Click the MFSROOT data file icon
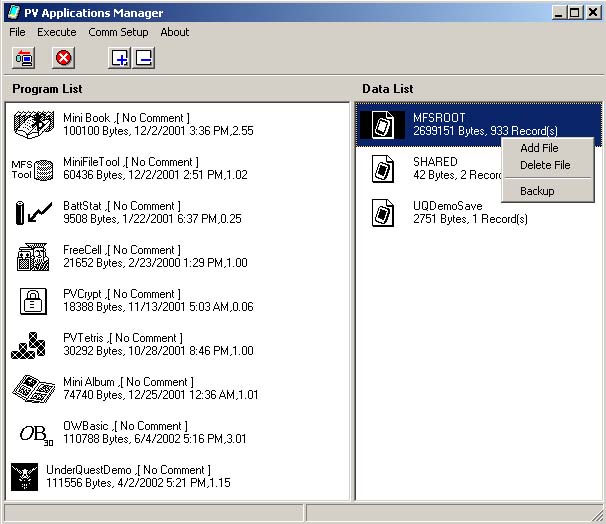This screenshot has height=524, width=606. [x=383, y=125]
